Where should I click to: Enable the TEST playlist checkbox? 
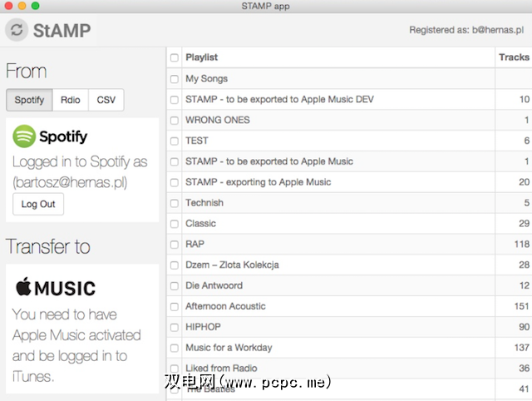(x=175, y=141)
